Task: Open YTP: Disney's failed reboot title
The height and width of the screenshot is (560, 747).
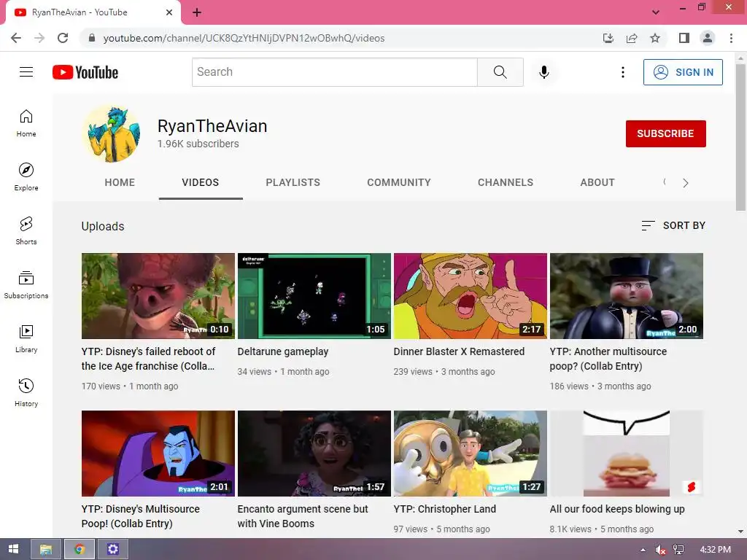Action: pyautogui.click(x=148, y=359)
